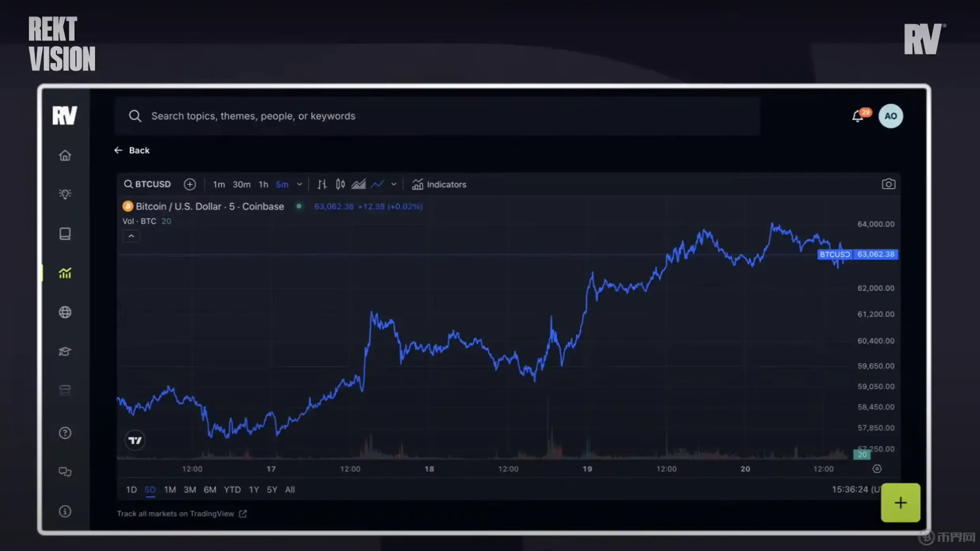Screen dimensions: 980x551
Task: Switch to area chart style
Action: pyautogui.click(x=358, y=184)
